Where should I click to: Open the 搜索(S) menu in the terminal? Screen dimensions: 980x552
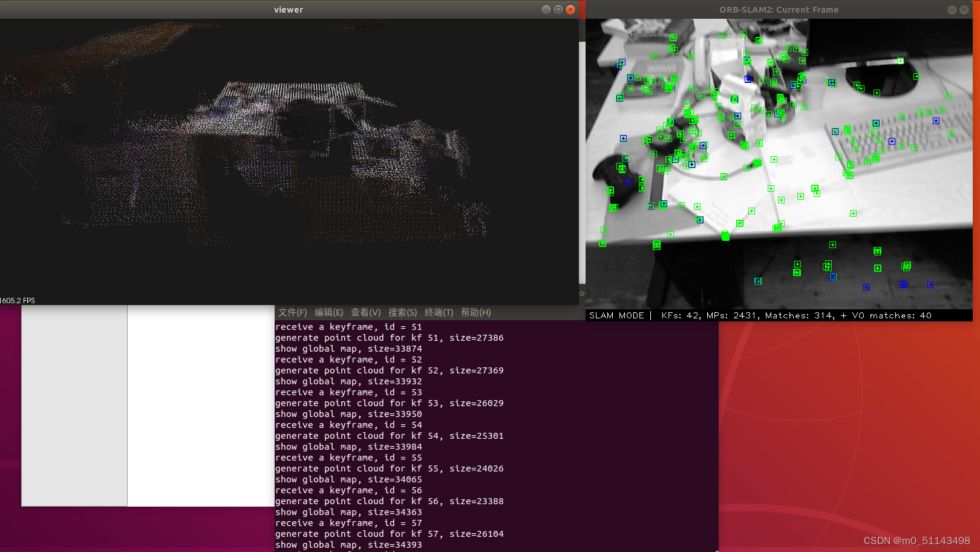pyautogui.click(x=402, y=312)
